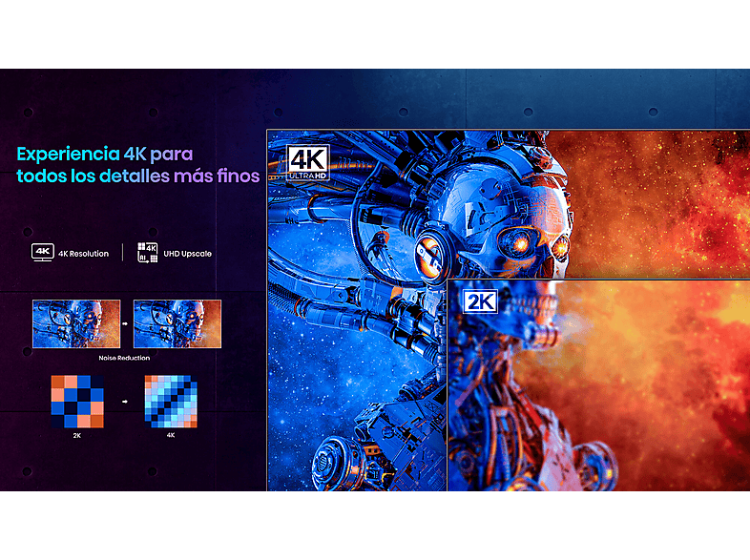The height and width of the screenshot is (560, 750).
Task: Click the arrow between the pixel grids
Action: tap(126, 402)
